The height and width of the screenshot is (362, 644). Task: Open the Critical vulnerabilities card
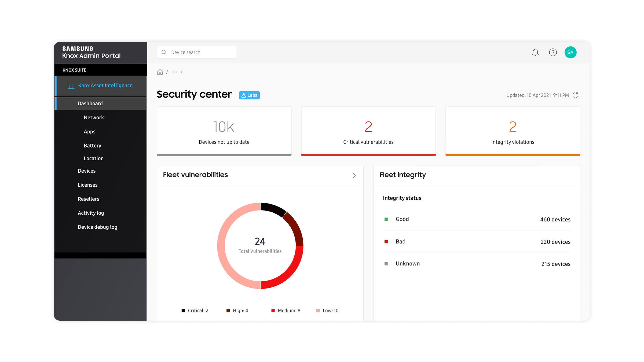(368, 131)
